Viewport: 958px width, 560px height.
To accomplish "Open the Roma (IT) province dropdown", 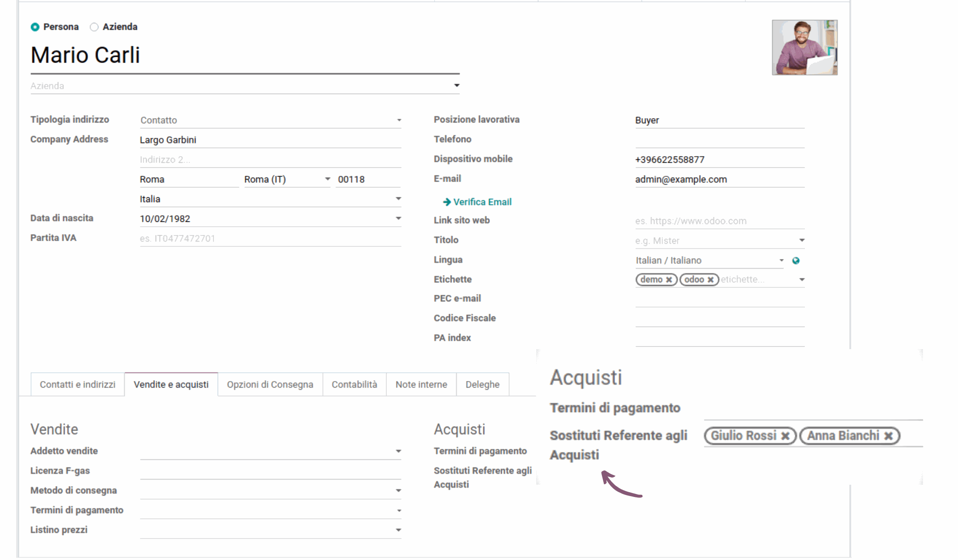I will click(x=327, y=179).
